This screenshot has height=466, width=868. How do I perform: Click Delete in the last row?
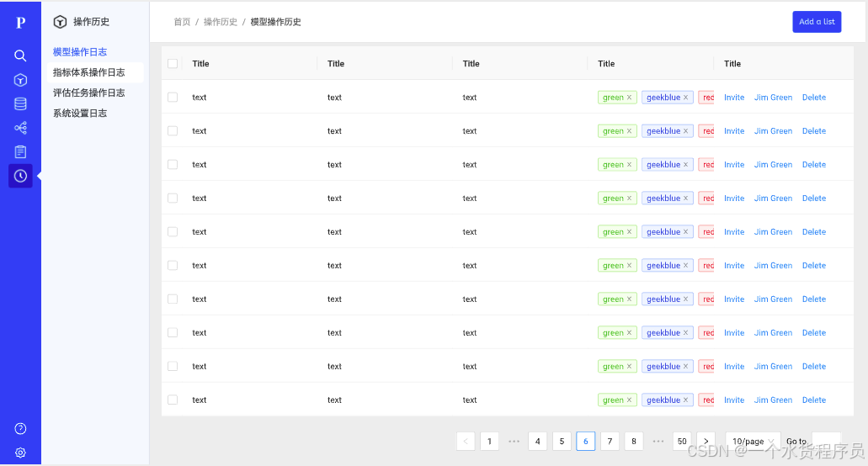(x=814, y=400)
